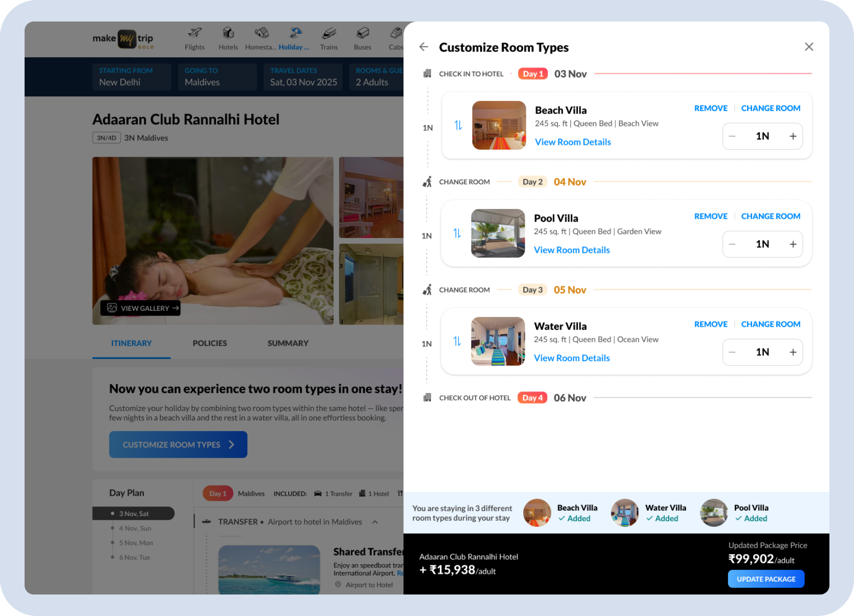Click the View Gallery button on hotel photo
The image size is (854, 616).
tap(140, 308)
